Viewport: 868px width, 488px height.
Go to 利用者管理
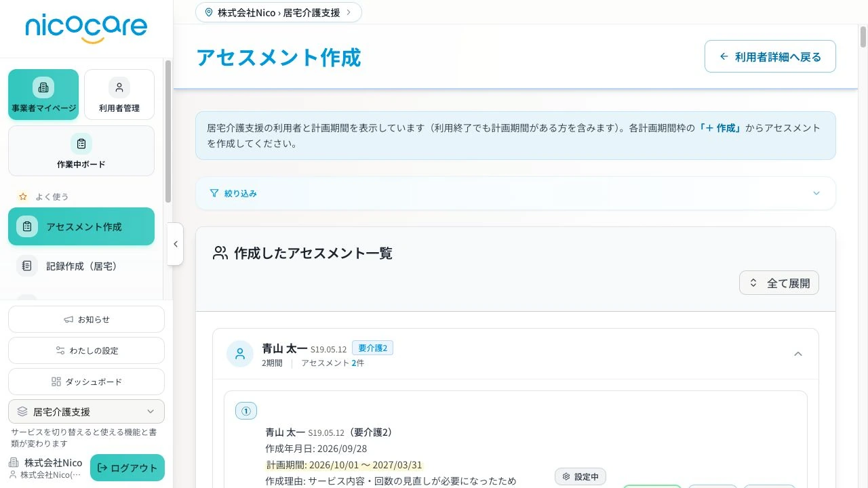(x=119, y=95)
